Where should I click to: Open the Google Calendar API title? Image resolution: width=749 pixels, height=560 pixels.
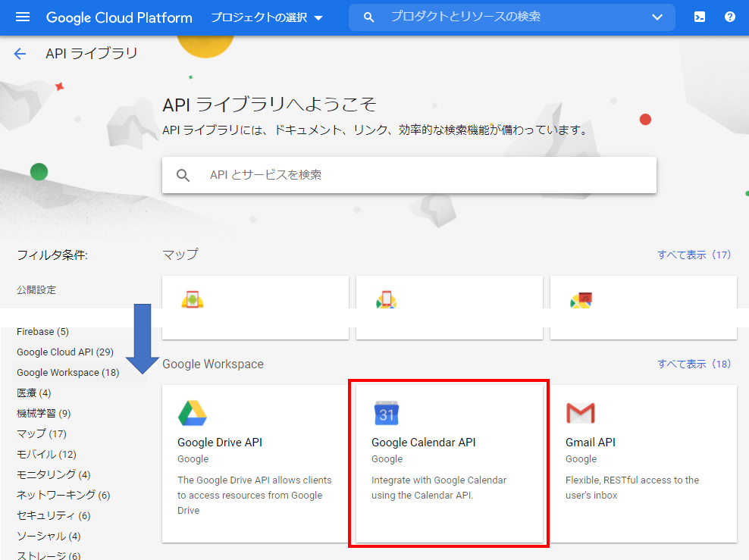point(423,442)
